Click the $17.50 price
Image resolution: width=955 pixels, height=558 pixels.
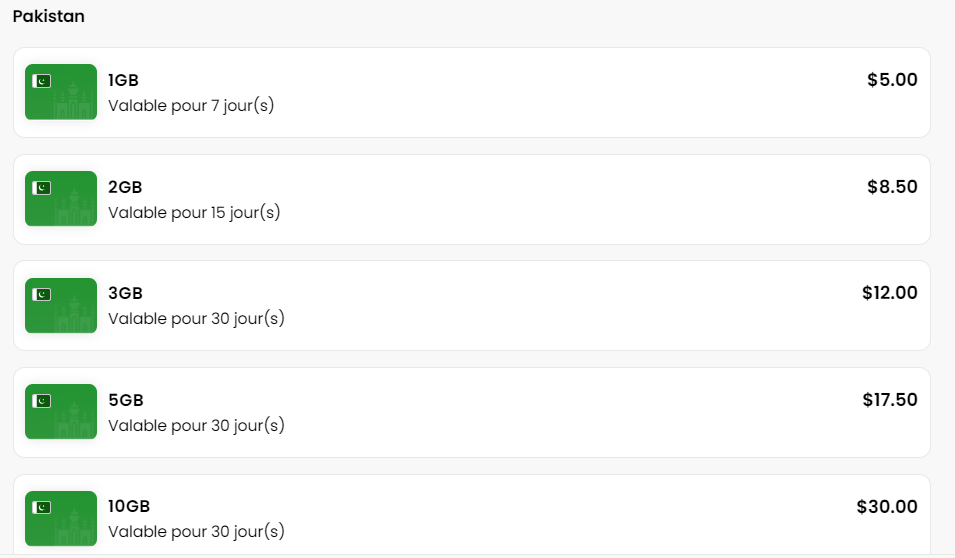(890, 400)
